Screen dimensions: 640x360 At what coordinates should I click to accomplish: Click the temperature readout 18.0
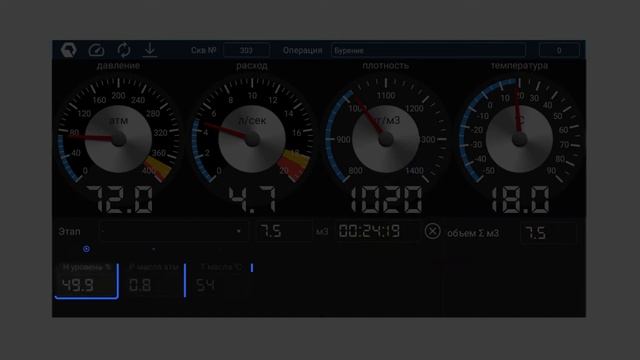point(520,200)
